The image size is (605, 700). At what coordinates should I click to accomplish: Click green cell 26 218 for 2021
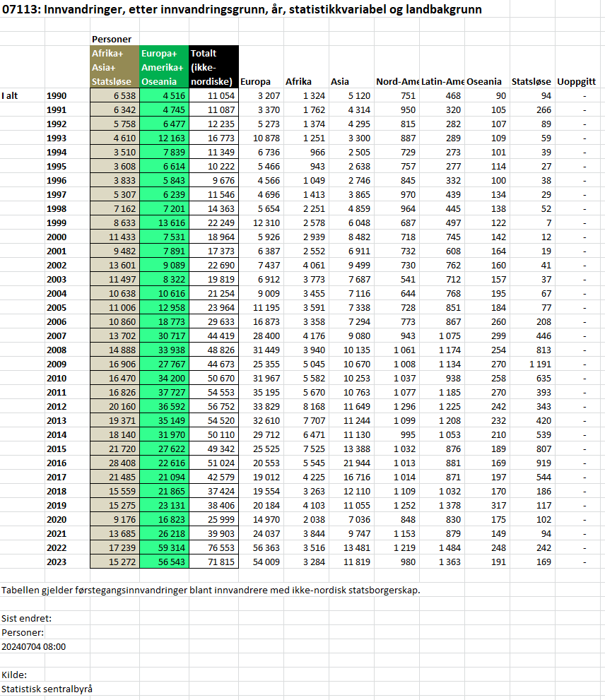tap(165, 534)
